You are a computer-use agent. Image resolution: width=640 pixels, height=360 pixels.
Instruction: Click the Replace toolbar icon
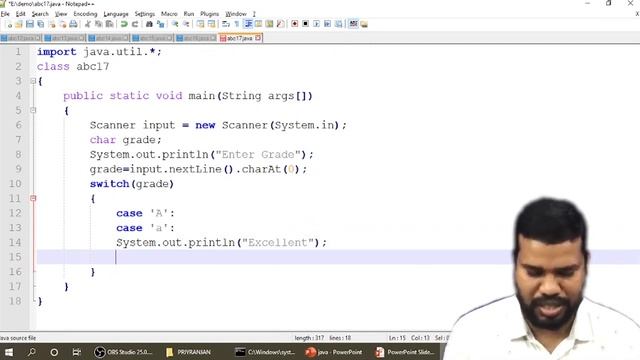pyautogui.click(x=160, y=24)
